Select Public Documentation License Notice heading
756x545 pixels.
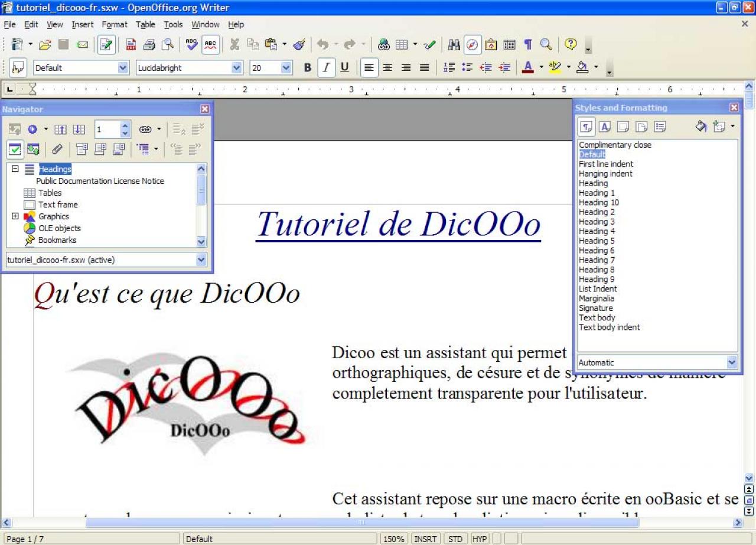100,181
